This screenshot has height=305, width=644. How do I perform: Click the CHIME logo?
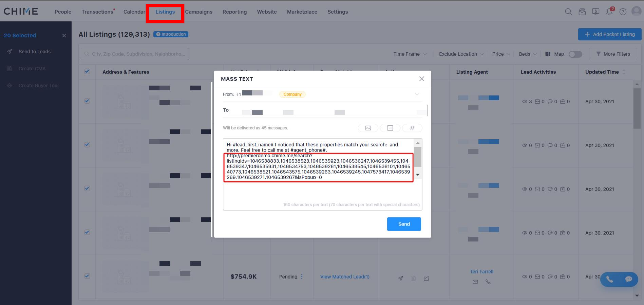coord(21,11)
